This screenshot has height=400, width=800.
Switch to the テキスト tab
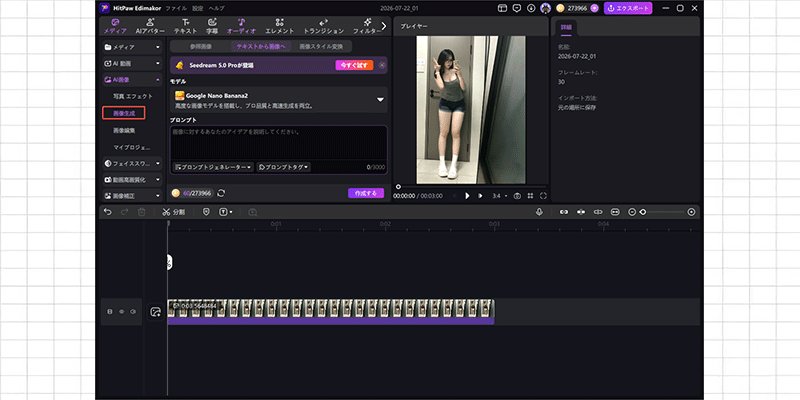(x=186, y=26)
